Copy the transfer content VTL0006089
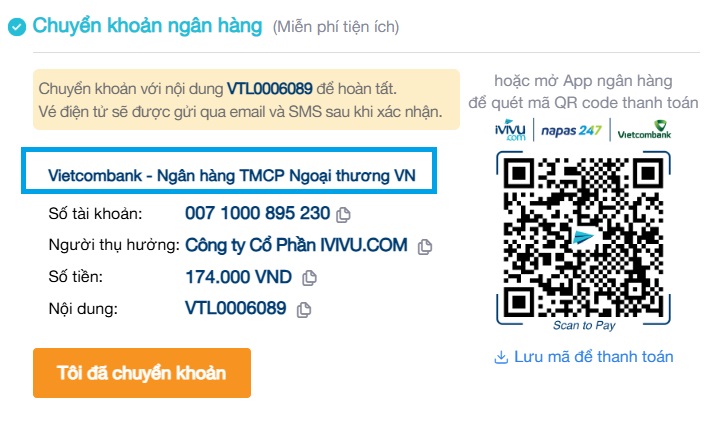Image resolution: width=713 pixels, height=422 pixels. [x=304, y=310]
